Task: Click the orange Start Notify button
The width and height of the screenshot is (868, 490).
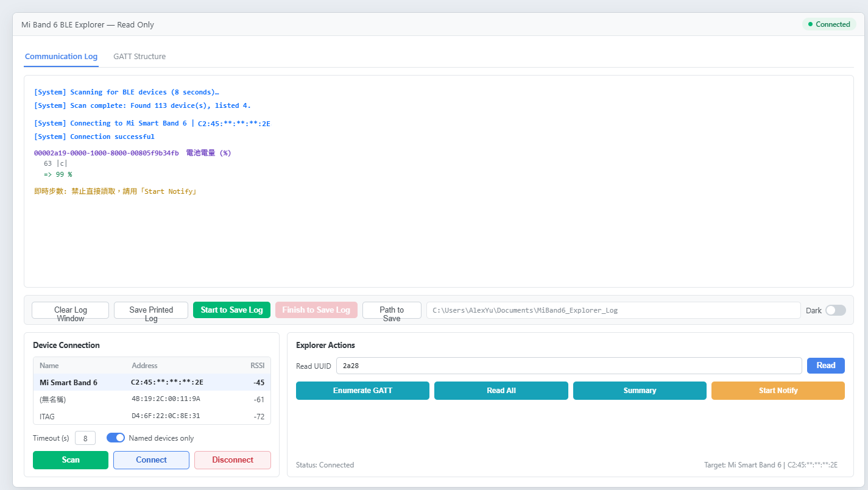Action: coord(778,391)
